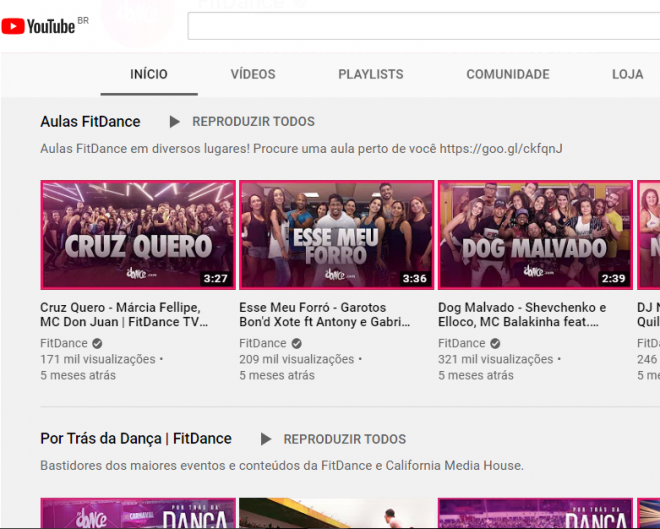Image resolution: width=660 pixels, height=529 pixels.
Task: Click the 2:39 duration badge
Action: click(613, 279)
